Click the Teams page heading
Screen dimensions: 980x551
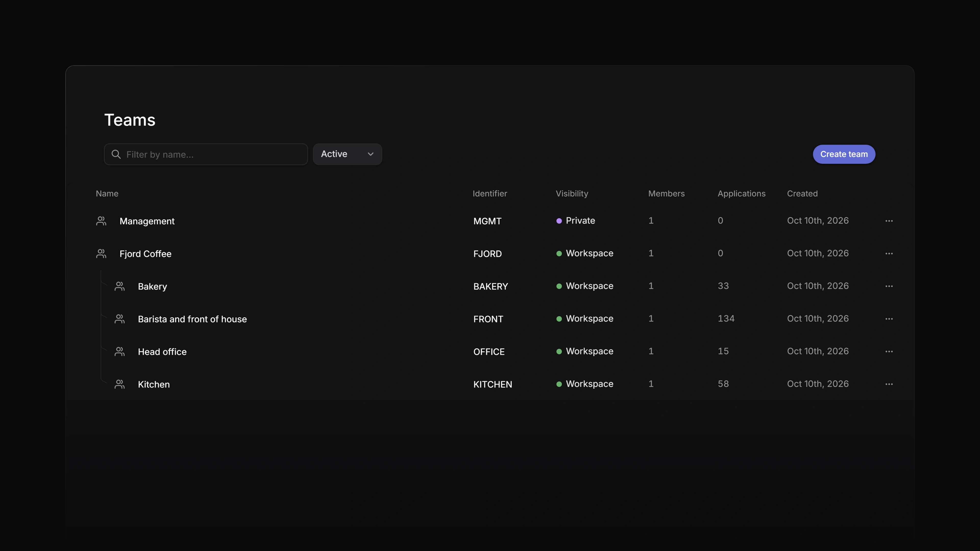(130, 120)
